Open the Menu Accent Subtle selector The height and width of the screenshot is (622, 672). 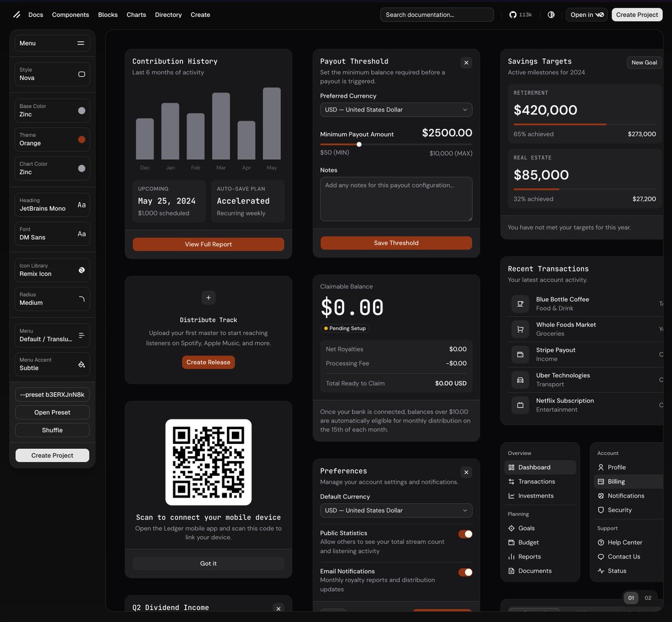click(x=52, y=364)
